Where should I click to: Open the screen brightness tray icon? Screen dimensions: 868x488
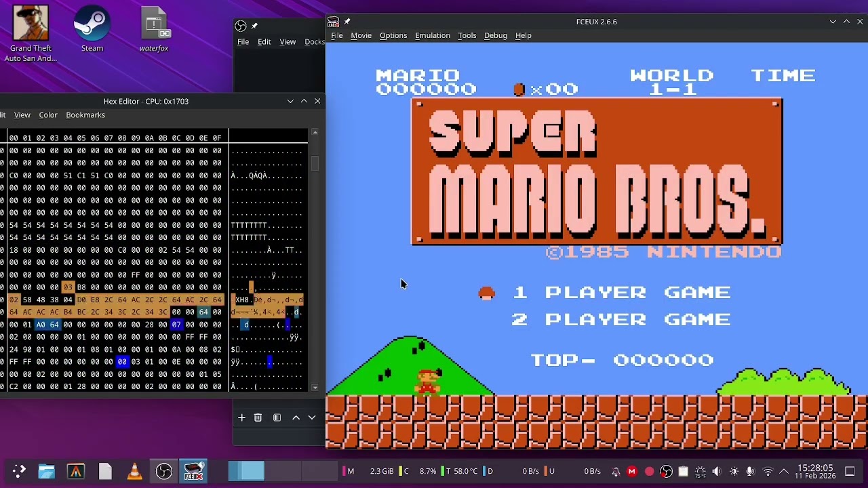(734, 471)
